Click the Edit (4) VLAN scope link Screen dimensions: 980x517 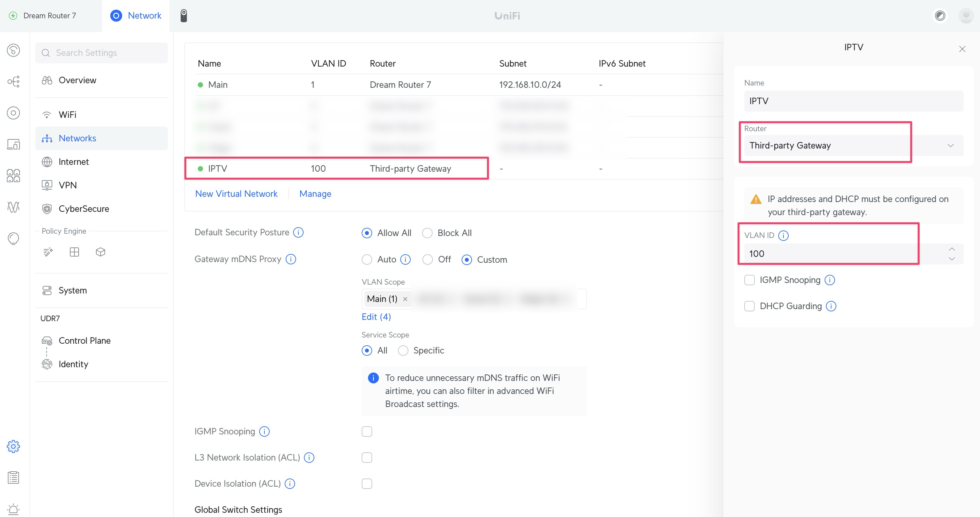pos(376,317)
